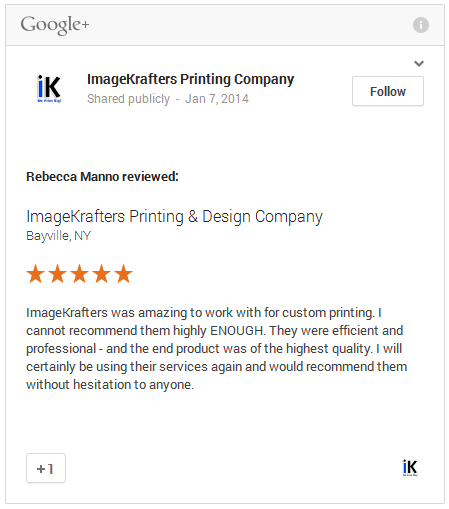Screen dimensions: 449x509
Task: Click the small iK logo at bottom
Action: coord(410,468)
